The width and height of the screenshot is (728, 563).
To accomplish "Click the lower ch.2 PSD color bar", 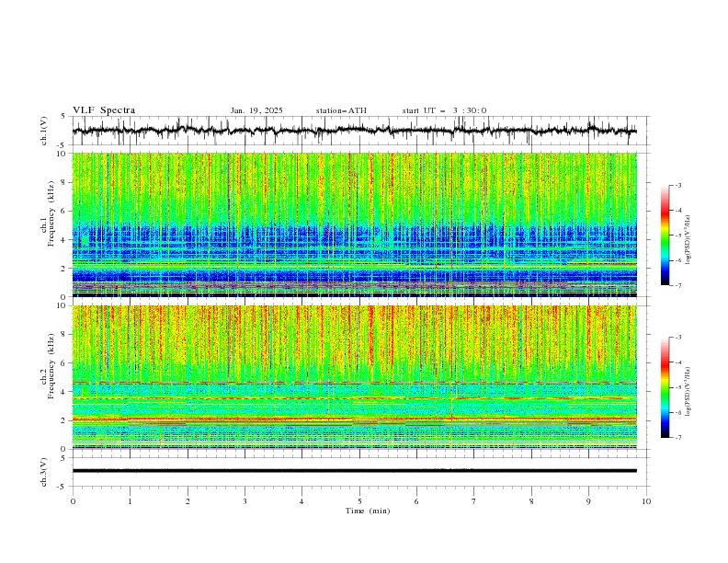I will tap(665, 387).
